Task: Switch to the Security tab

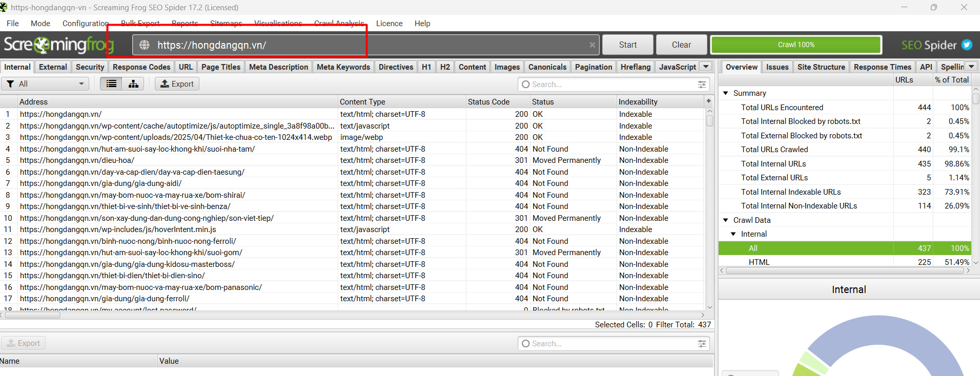Action: pyautogui.click(x=90, y=67)
